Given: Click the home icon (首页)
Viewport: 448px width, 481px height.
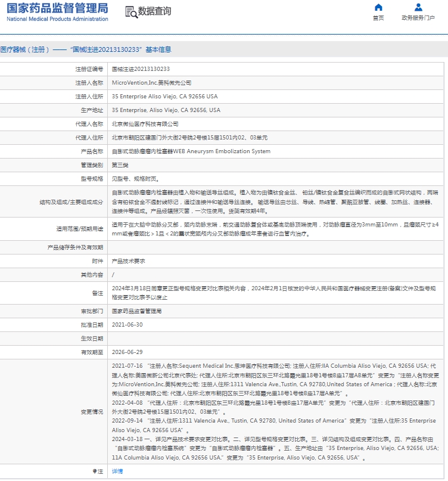Looking at the screenshot, I should pyautogui.click(x=378, y=7).
